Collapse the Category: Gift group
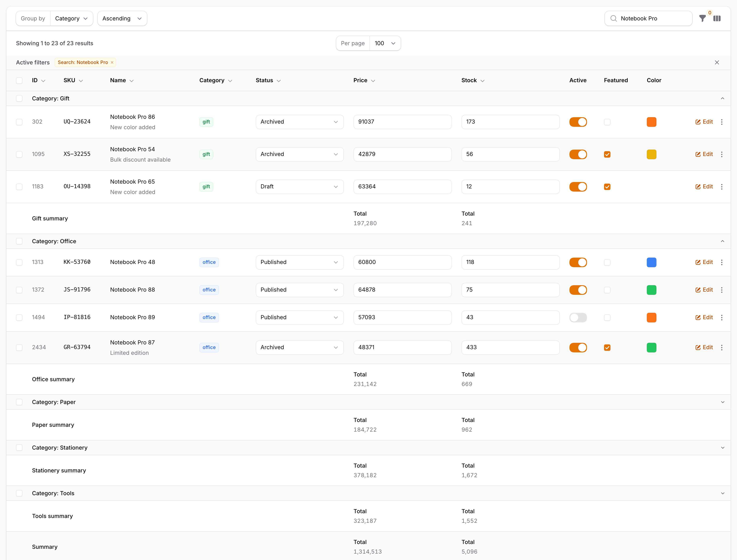Viewport: 737px width, 560px height. tap(722, 98)
